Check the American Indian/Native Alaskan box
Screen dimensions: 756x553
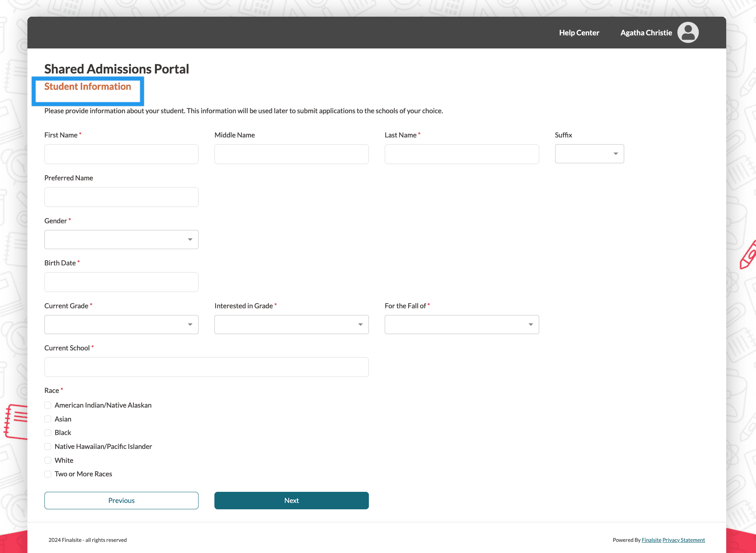tap(48, 405)
